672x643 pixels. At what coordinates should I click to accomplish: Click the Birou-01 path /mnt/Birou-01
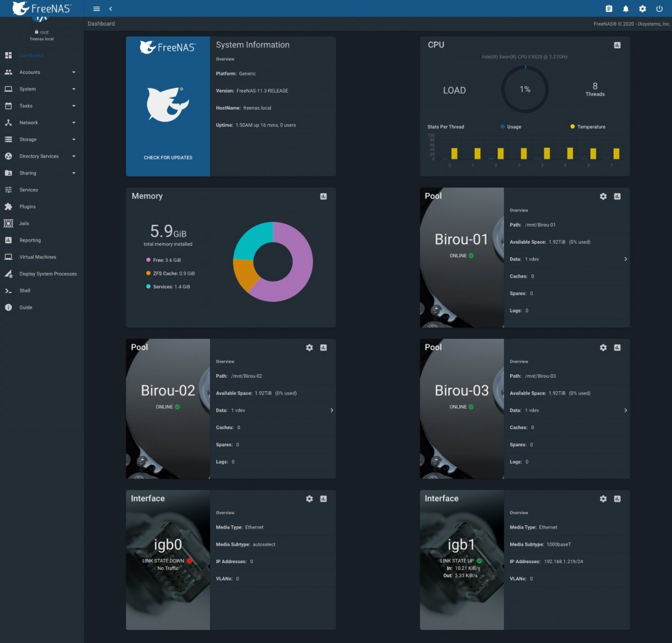point(540,225)
